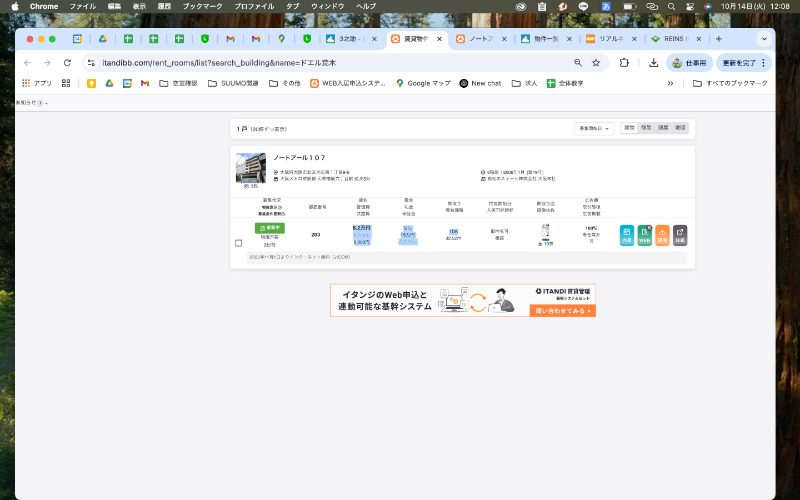Click the 更新を完了 update button
The height and width of the screenshot is (500, 800).
[743, 62]
